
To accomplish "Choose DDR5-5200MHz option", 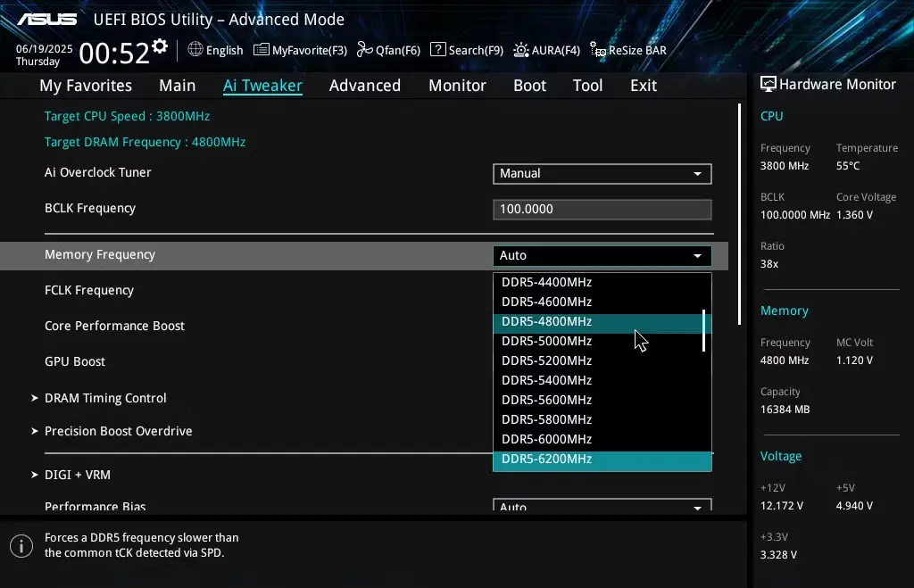I will pyautogui.click(x=602, y=360).
